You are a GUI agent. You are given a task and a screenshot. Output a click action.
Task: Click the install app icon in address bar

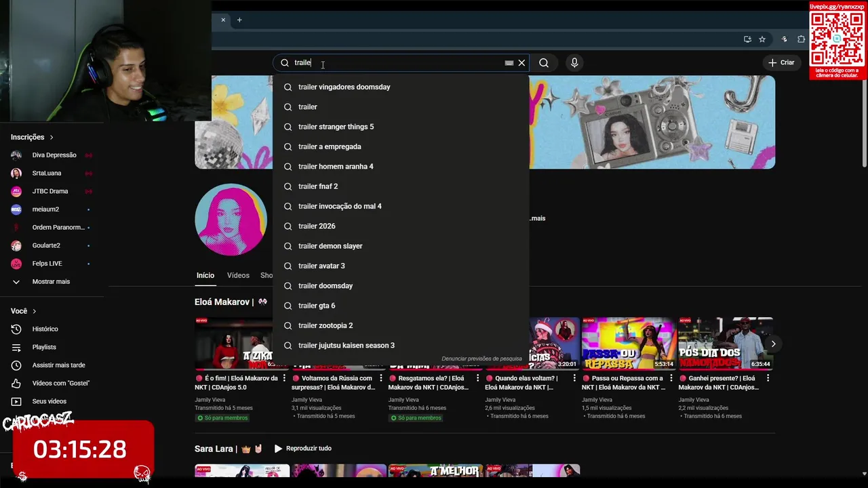point(747,39)
